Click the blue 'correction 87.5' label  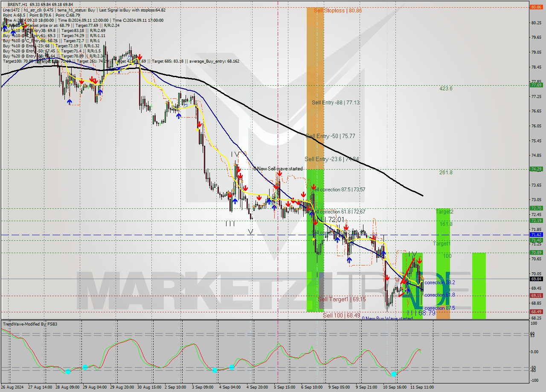[440, 308]
